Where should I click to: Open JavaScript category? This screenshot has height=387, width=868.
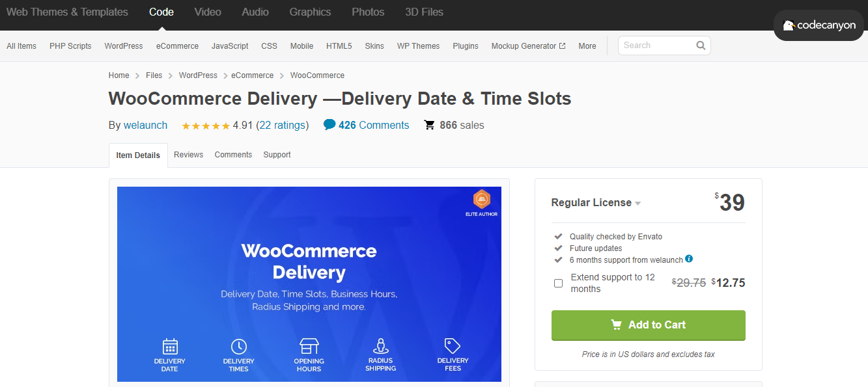pos(230,46)
